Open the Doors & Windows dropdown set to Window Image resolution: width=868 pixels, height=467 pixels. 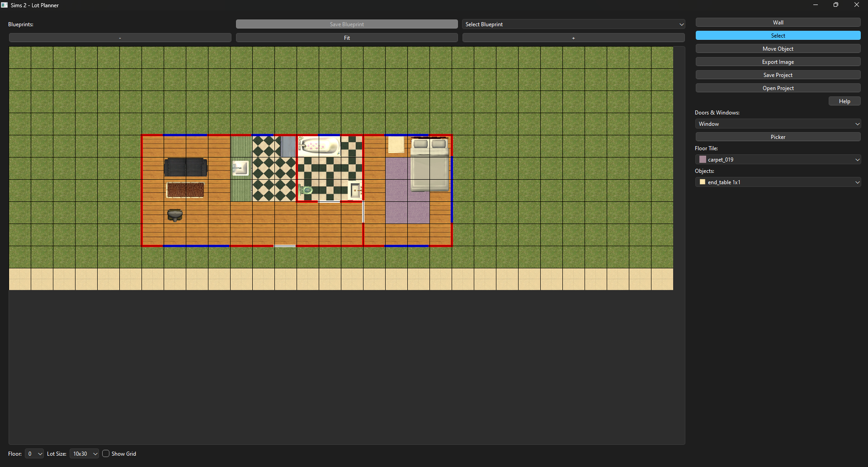point(778,124)
